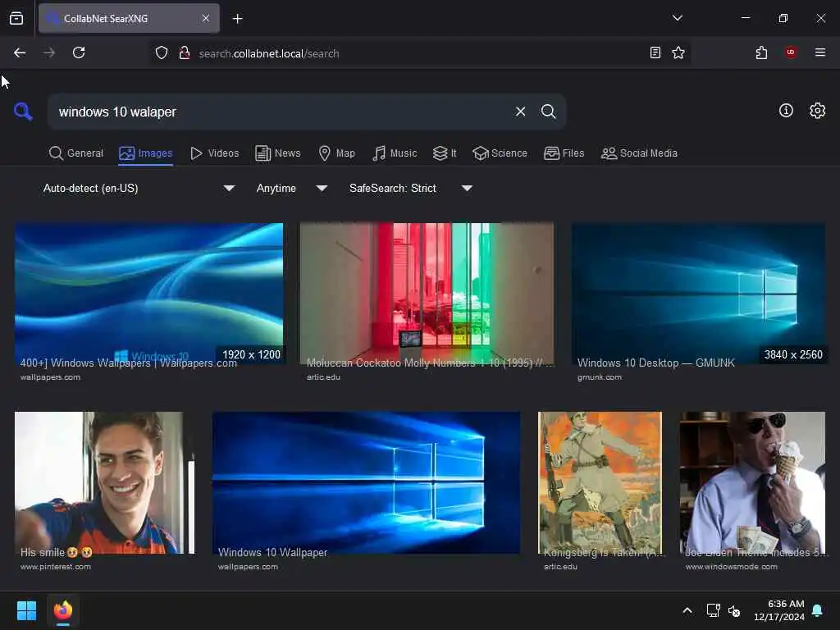
Task: Open a new browser tab
Action: click(x=237, y=19)
